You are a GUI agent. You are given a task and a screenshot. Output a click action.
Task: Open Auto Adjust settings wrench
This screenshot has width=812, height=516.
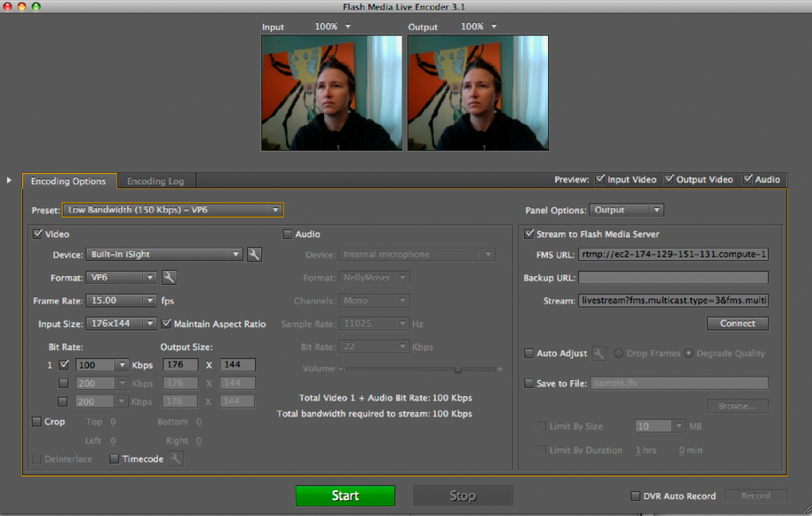pyautogui.click(x=598, y=354)
